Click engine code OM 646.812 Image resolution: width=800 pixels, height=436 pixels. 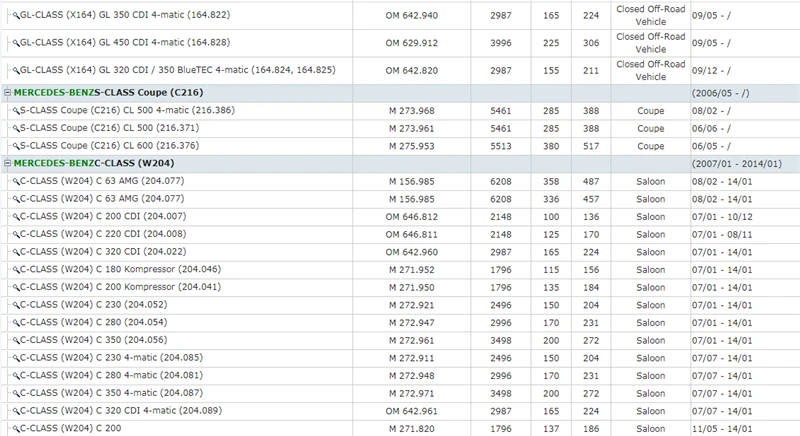click(x=412, y=217)
